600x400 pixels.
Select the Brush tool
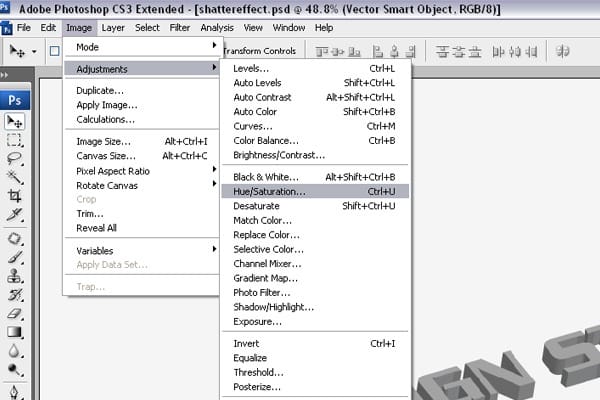pyautogui.click(x=15, y=257)
